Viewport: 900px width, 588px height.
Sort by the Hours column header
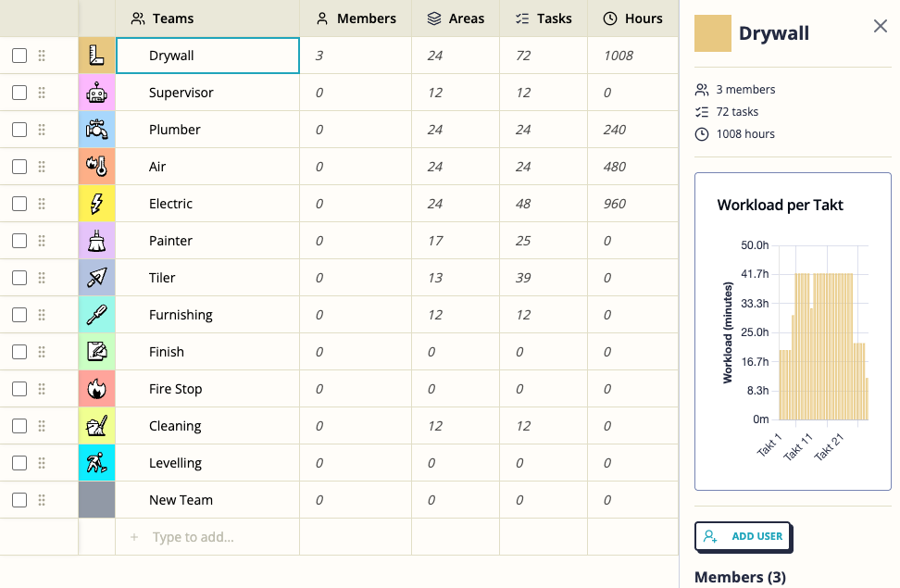pyautogui.click(x=632, y=19)
